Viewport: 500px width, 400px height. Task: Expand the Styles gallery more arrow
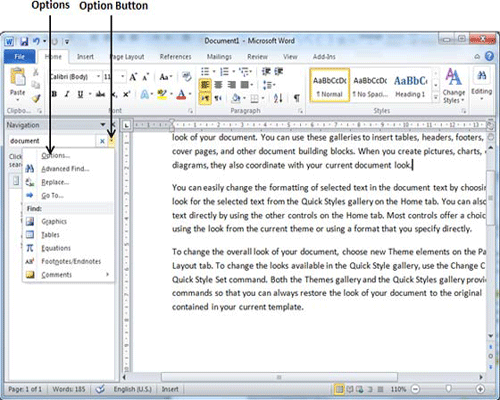point(436,98)
